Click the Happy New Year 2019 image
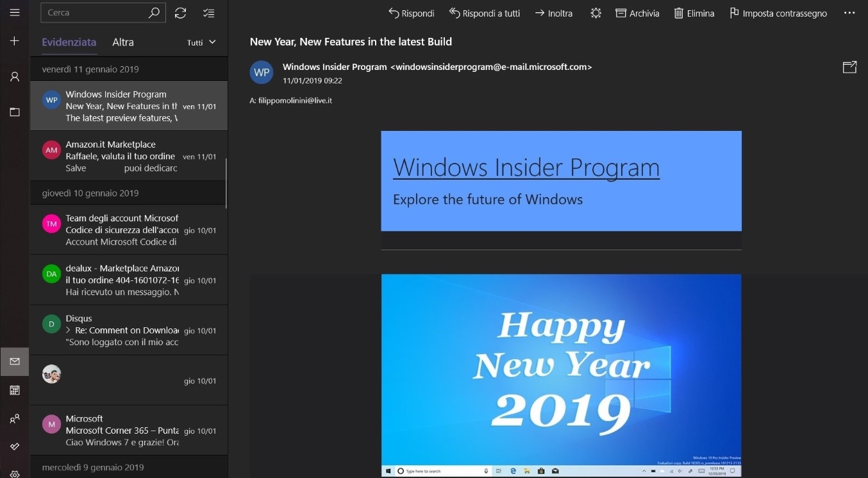This screenshot has width=868, height=478. click(562, 375)
